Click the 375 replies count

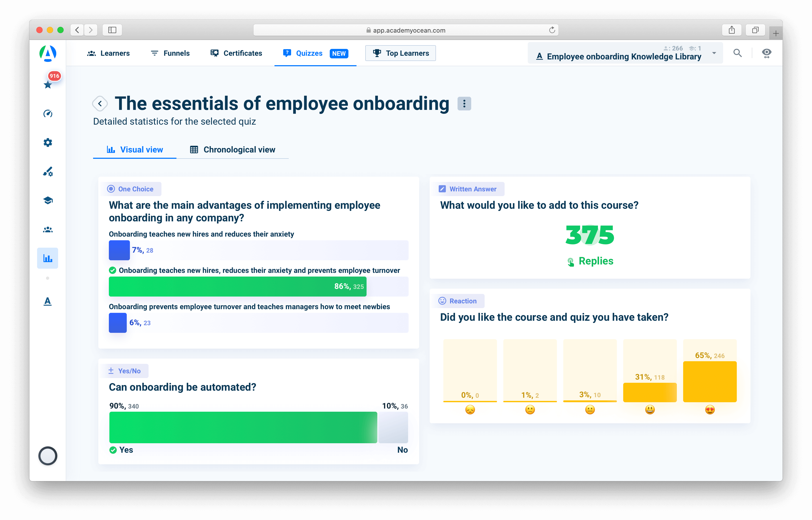(590, 235)
